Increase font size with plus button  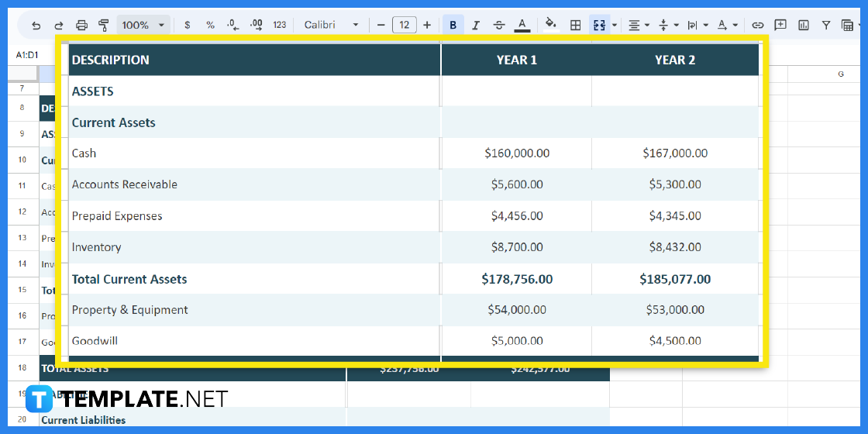(427, 25)
